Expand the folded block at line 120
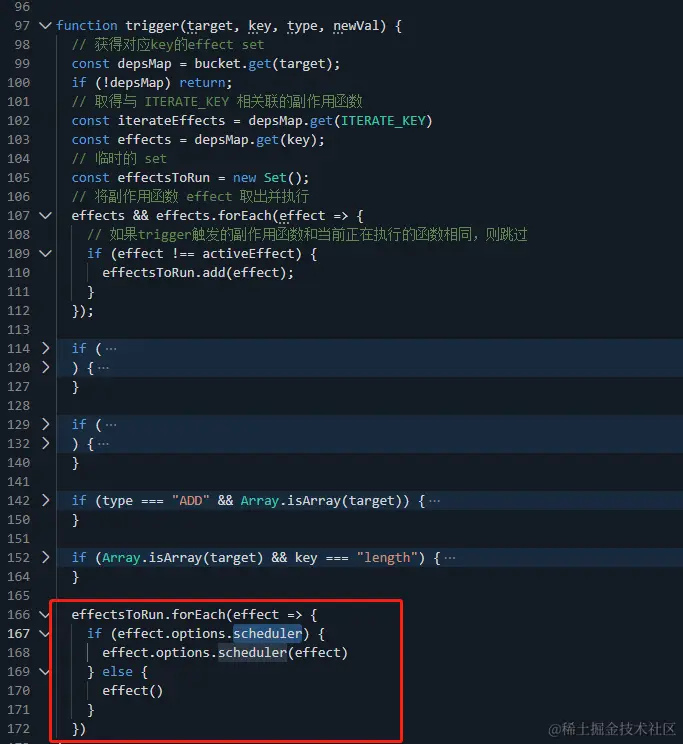The image size is (683, 744). click(x=45, y=368)
